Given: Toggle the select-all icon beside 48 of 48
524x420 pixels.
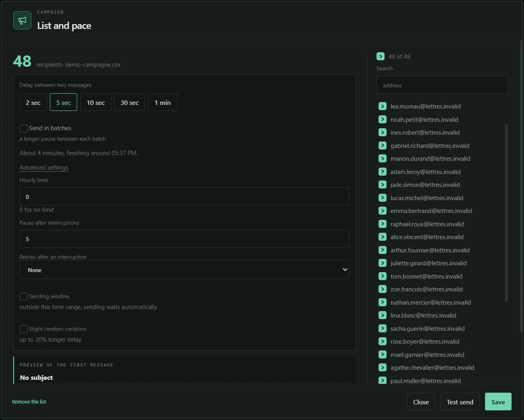Looking at the screenshot, I should click(381, 56).
